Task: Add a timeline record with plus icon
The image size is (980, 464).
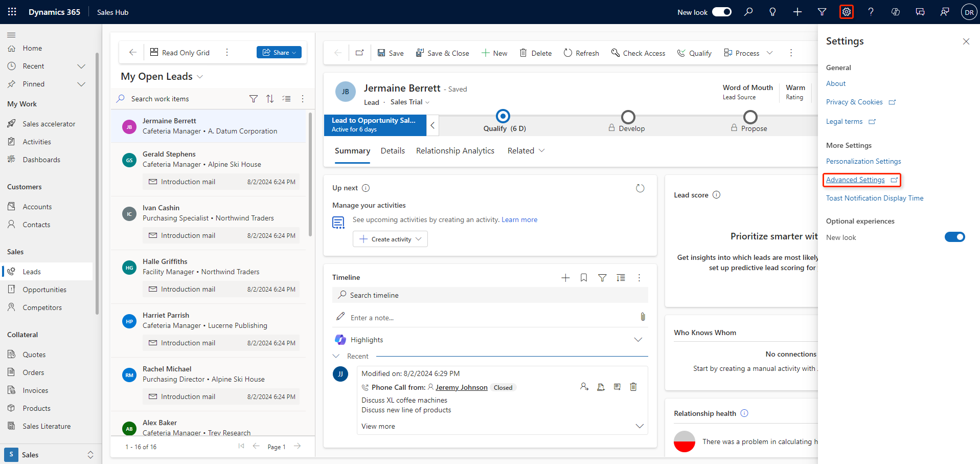Action: click(565, 278)
